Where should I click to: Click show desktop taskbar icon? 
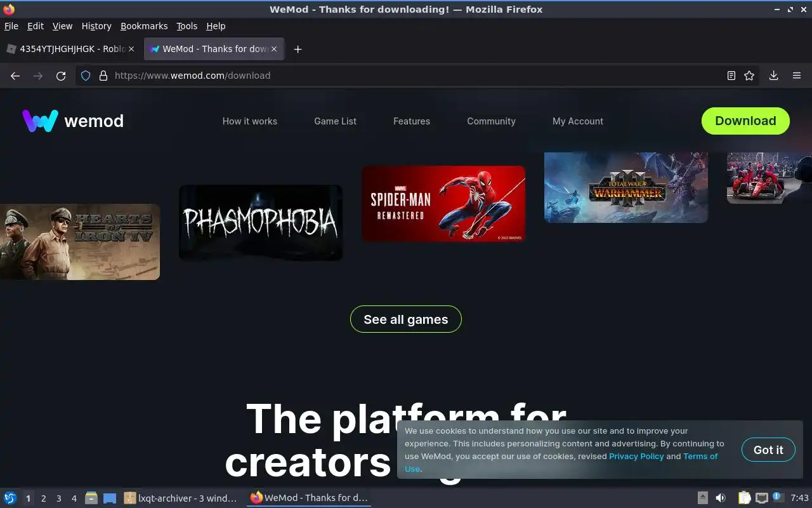click(x=110, y=498)
